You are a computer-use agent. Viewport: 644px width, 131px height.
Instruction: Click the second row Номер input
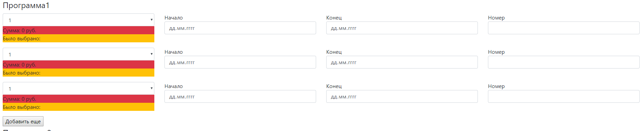click(x=564, y=62)
